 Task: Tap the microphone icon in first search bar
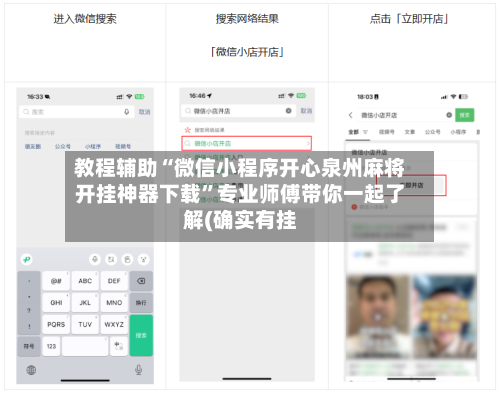127,112
